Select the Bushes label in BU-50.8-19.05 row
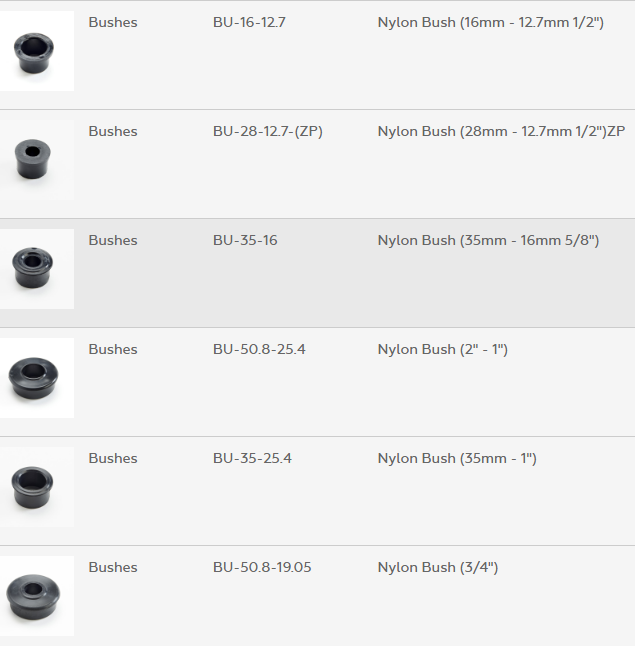 coord(113,567)
